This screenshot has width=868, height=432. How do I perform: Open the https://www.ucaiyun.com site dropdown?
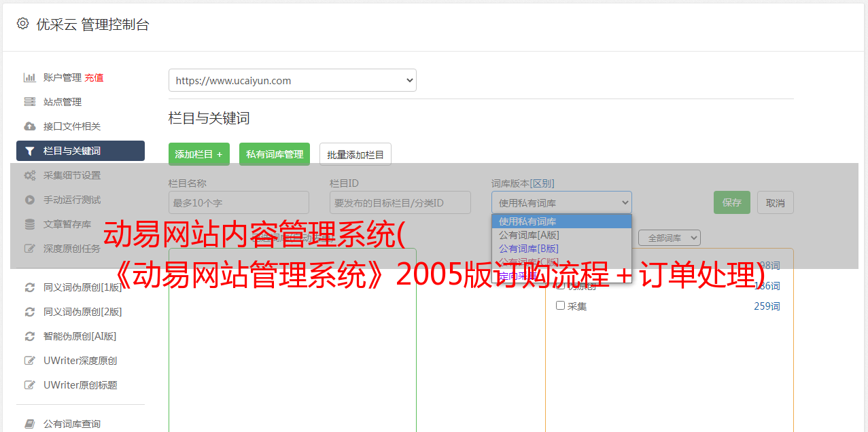coord(292,80)
